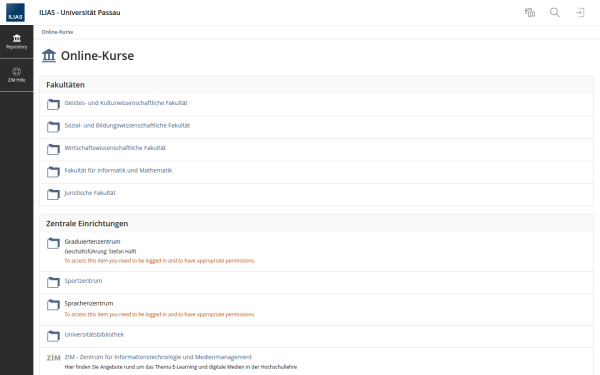Open the ZIM Hilfe sidebar item

pos(16,75)
